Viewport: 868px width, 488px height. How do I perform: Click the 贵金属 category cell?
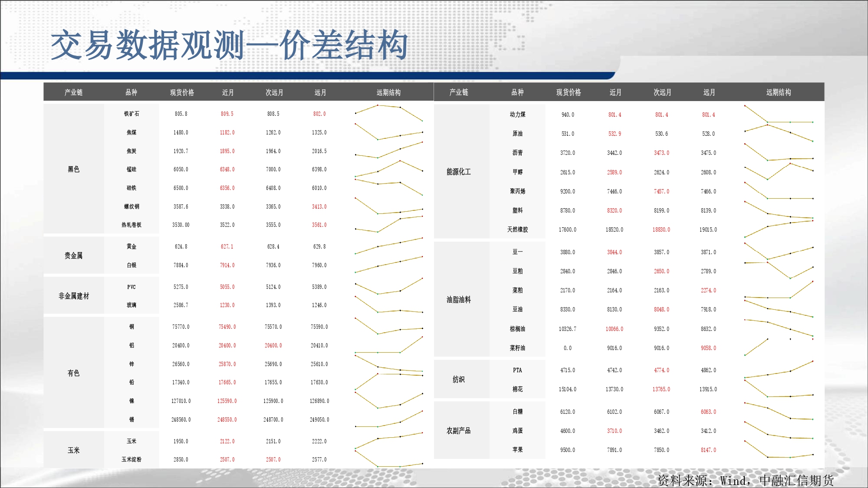[x=74, y=255]
